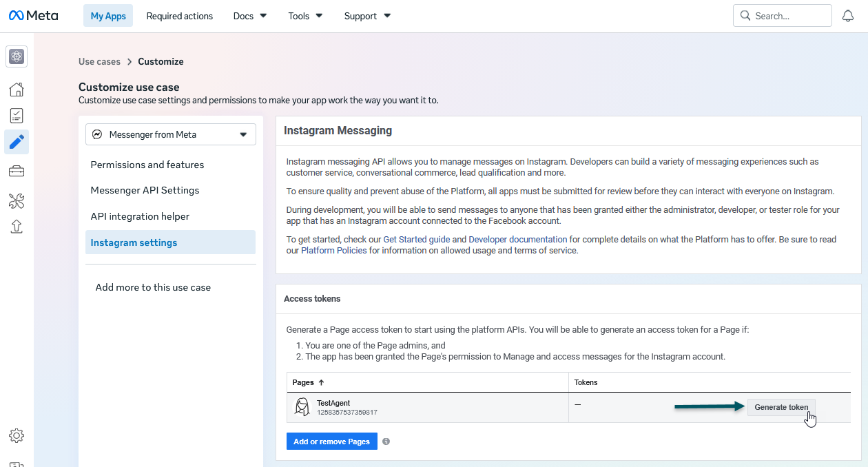The image size is (868, 467).
Task: Open the settings gear icon in sidebar
Action: point(17,435)
